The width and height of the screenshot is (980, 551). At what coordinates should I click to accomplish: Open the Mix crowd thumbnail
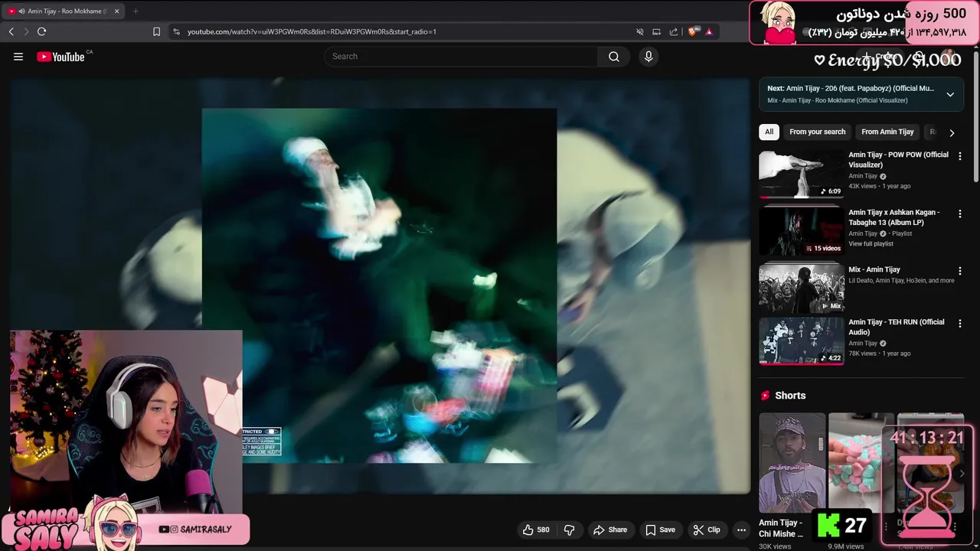tap(801, 289)
